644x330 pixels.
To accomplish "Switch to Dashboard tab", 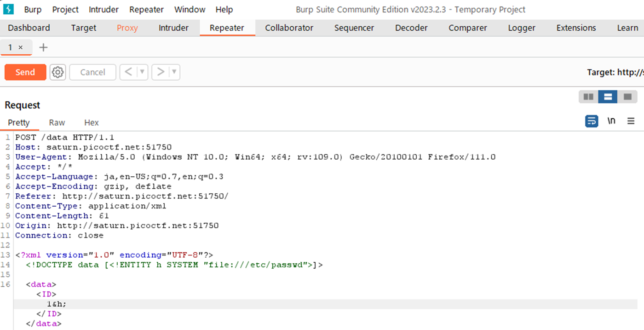I will click(x=29, y=28).
